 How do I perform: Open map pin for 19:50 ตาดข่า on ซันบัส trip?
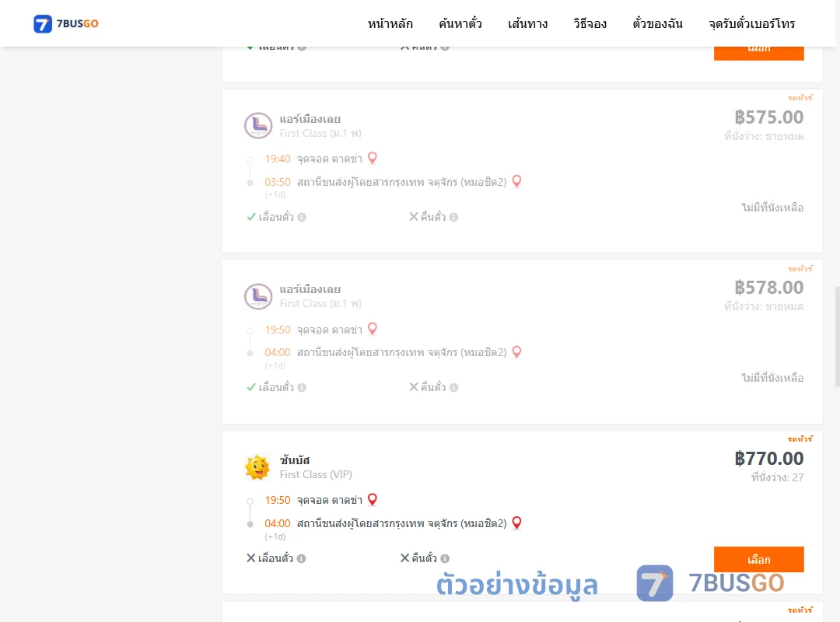pos(373,499)
